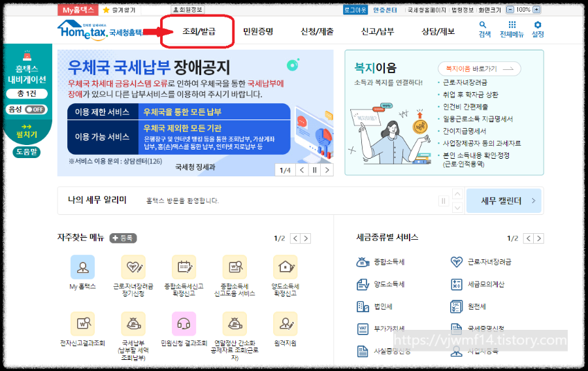Pause the banner slideshow
This screenshot has width=588, height=371.
click(x=315, y=170)
